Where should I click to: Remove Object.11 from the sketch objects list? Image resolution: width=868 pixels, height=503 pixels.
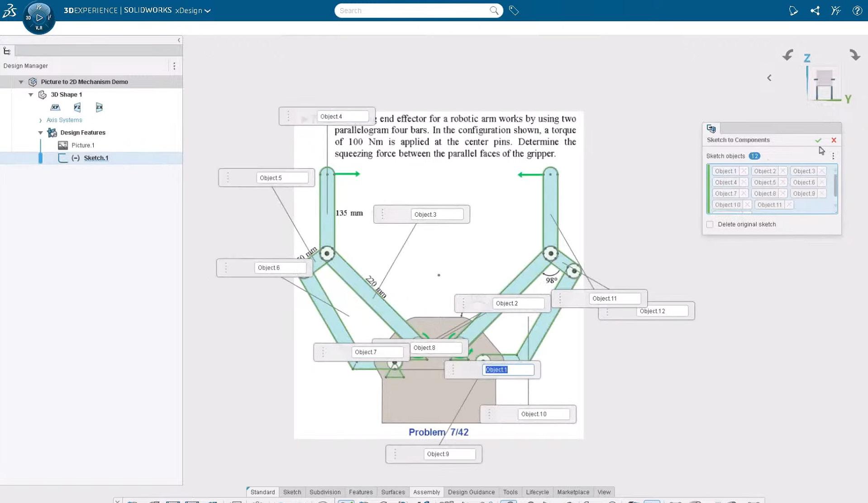pyautogui.click(x=789, y=205)
